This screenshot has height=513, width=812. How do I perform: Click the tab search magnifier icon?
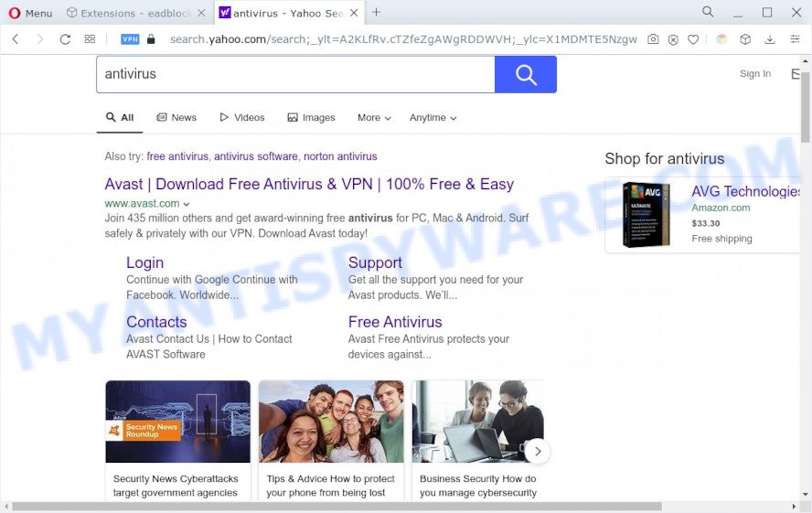(x=708, y=11)
